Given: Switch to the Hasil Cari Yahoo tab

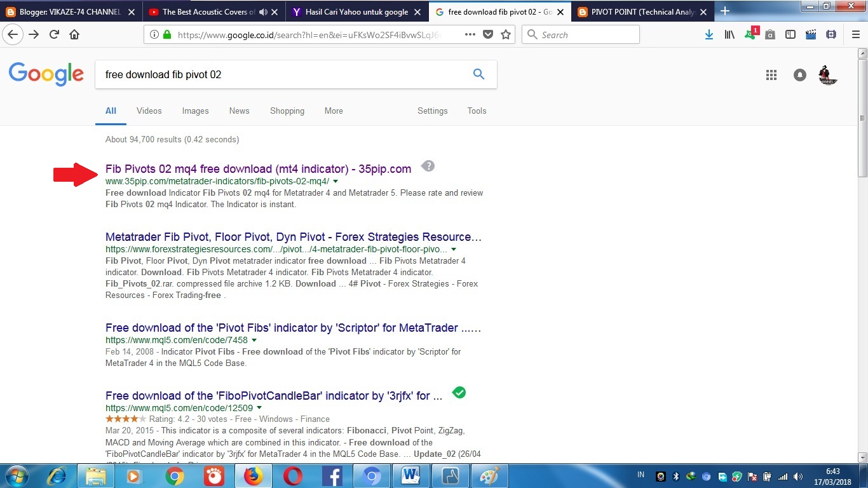Looking at the screenshot, I should (x=358, y=11).
